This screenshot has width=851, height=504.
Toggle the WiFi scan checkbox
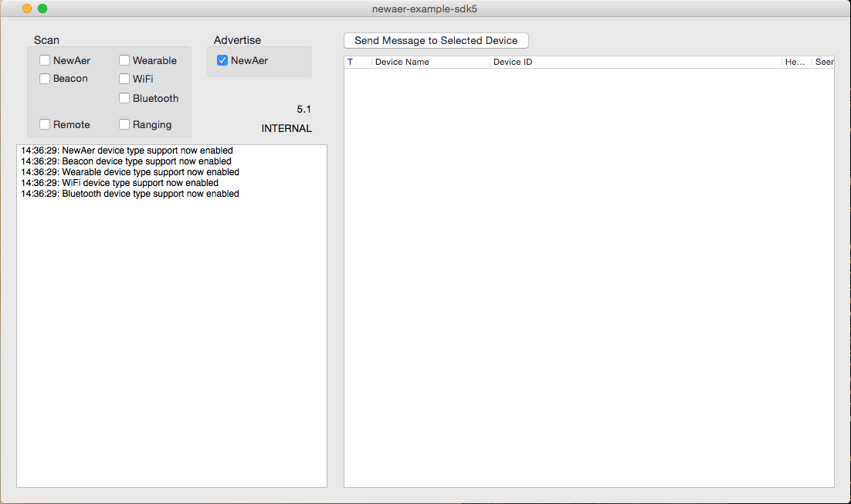tap(124, 79)
